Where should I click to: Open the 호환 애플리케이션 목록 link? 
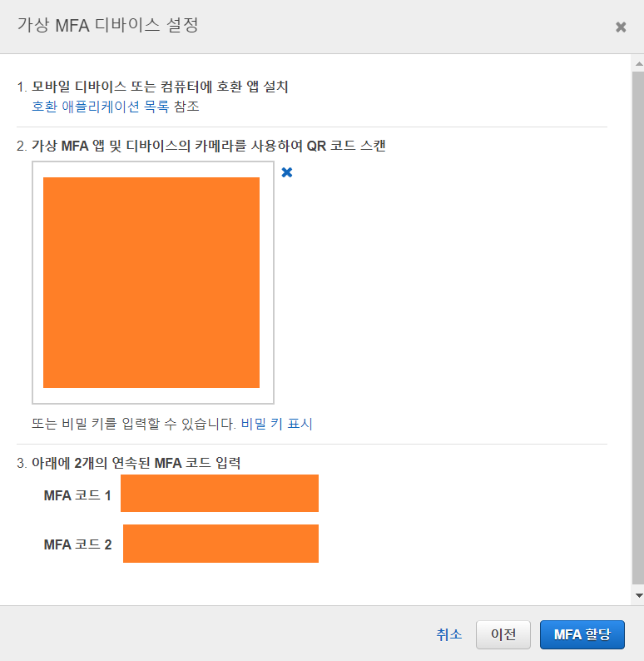(101, 107)
